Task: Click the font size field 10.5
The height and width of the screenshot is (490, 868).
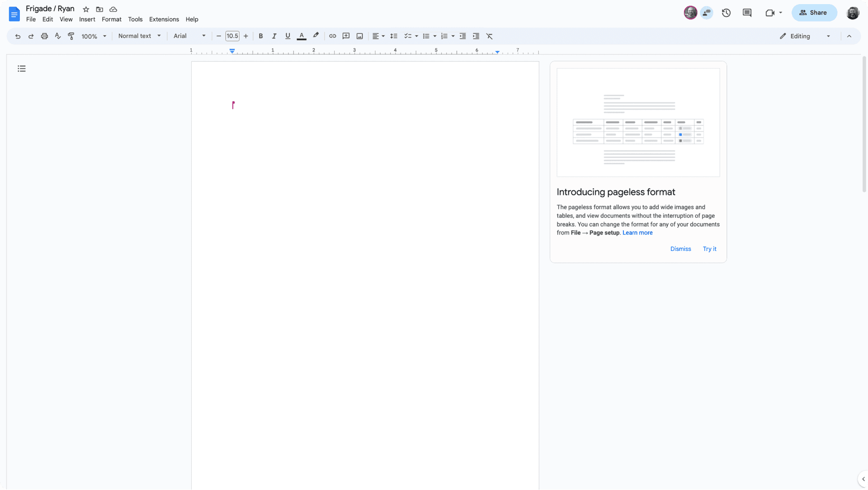Action: [x=232, y=36]
